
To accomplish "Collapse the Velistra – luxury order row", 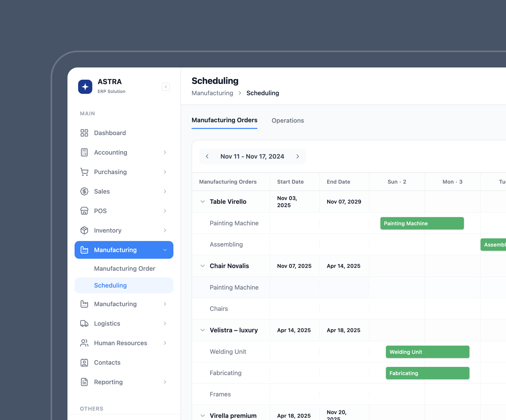I will pos(203,330).
